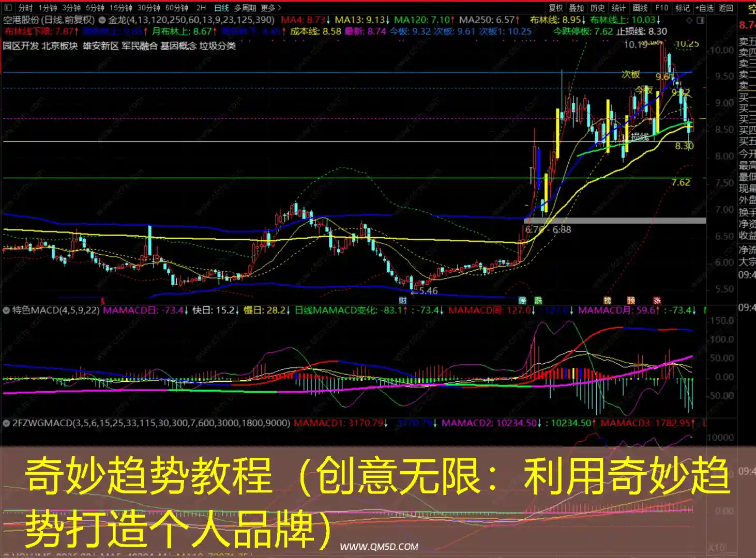Click the MAMACD2: 10234.50 value
The height and width of the screenshot is (558, 756).
click(491, 423)
